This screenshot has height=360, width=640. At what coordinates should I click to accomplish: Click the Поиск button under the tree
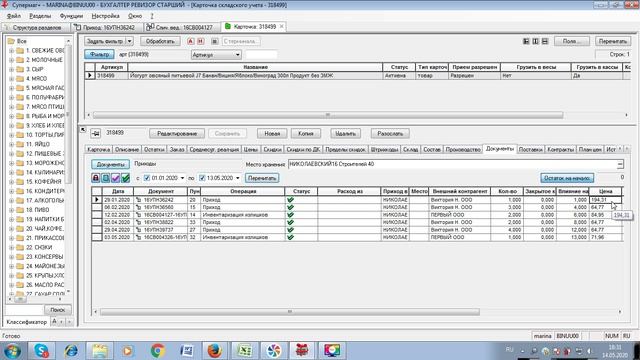click(x=58, y=310)
